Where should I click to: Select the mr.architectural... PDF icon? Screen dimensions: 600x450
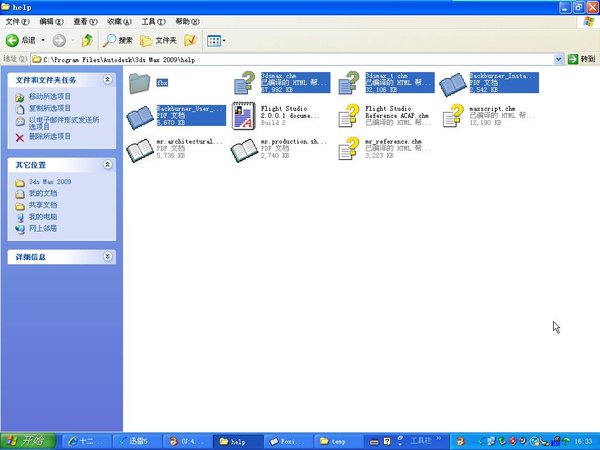pyautogui.click(x=140, y=150)
